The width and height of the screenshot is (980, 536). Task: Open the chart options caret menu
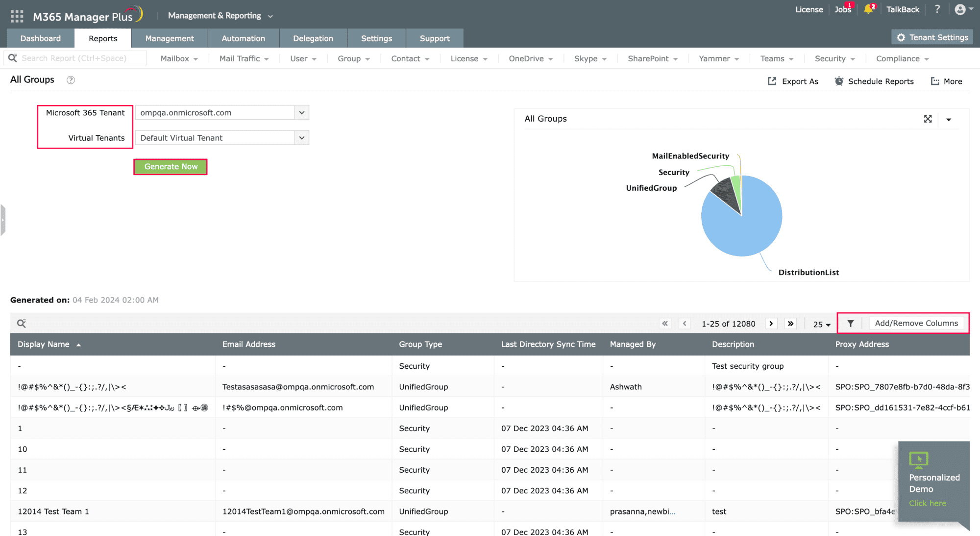pyautogui.click(x=949, y=119)
